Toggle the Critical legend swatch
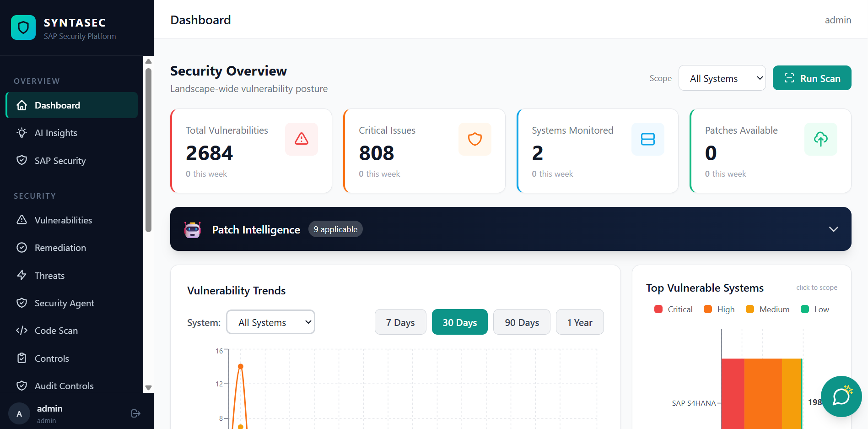This screenshot has width=868, height=429. click(658, 309)
